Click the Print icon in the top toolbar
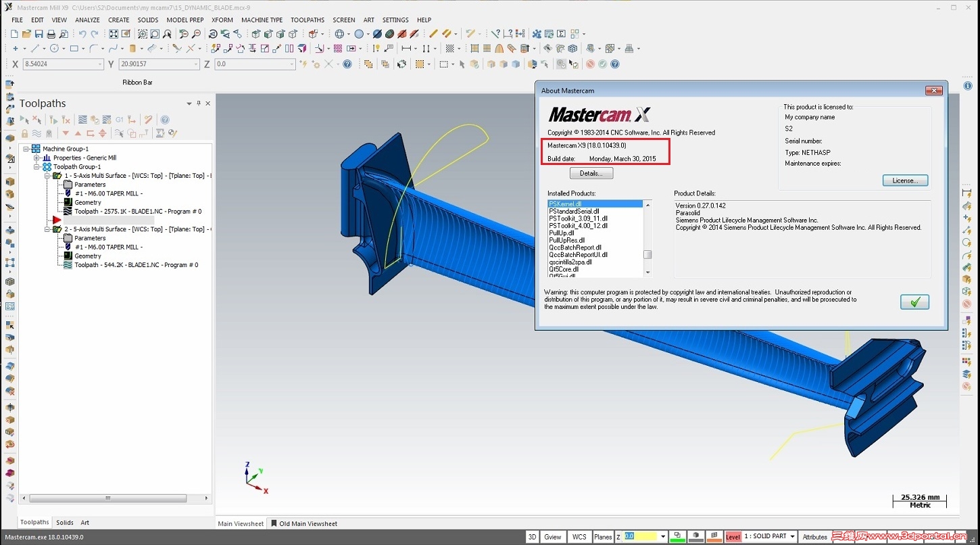Screen dimensions: 980x545 click(x=51, y=34)
